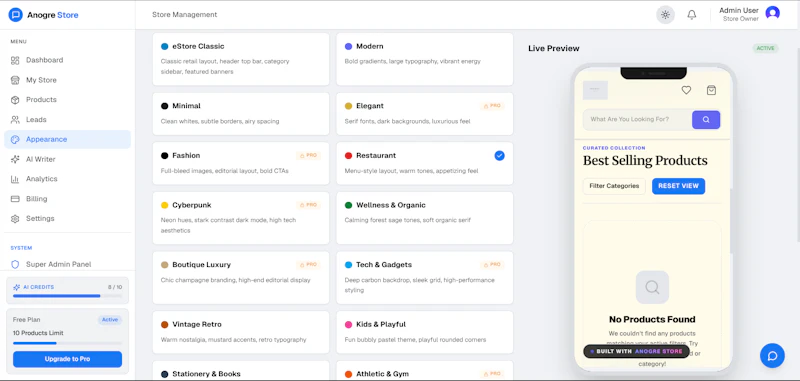The width and height of the screenshot is (800, 381).
Task: Open the Dashboard sidebar item
Action: tap(67, 60)
